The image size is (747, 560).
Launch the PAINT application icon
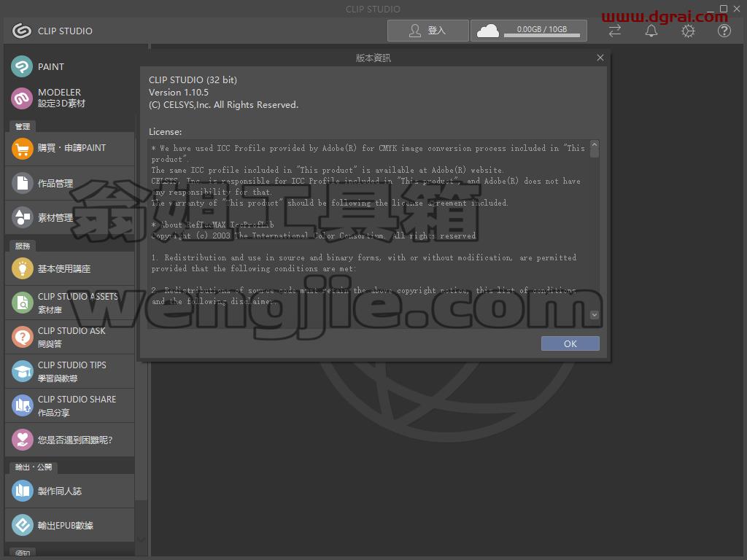[22, 66]
